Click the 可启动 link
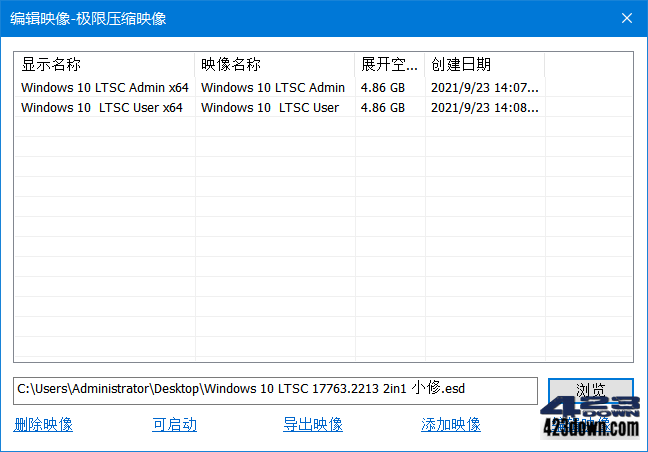 point(174,424)
